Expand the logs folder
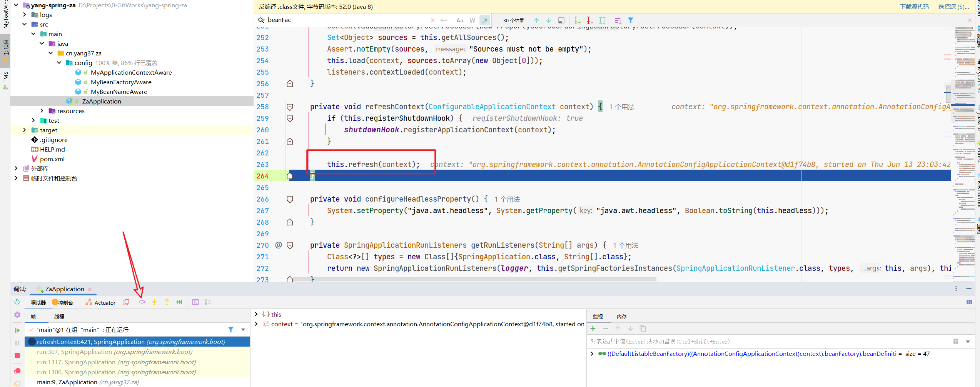This screenshot has width=980, height=387. click(x=24, y=15)
